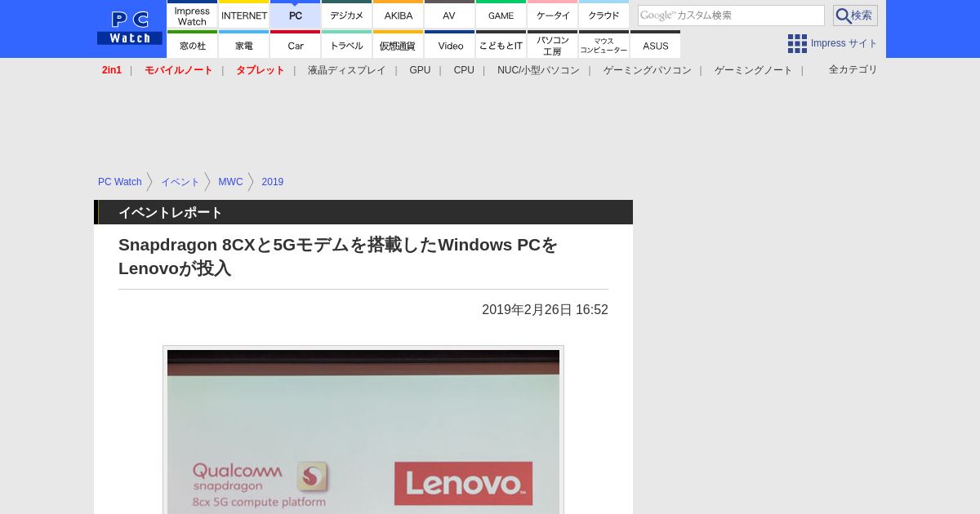The width and height of the screenshot is (980, 514).
Task: Click the 検索 search button
Action: point(855,16)
